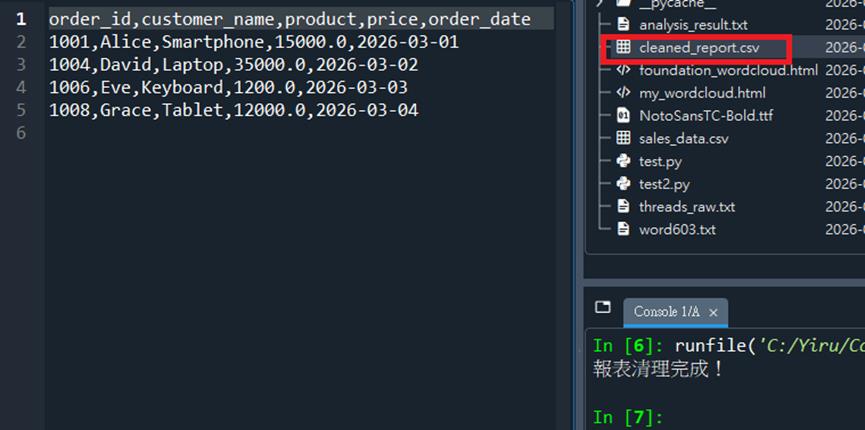The image size is (865, 430).
Task: Click the document icon for threads_raw.txt
Action: point(623,207)
